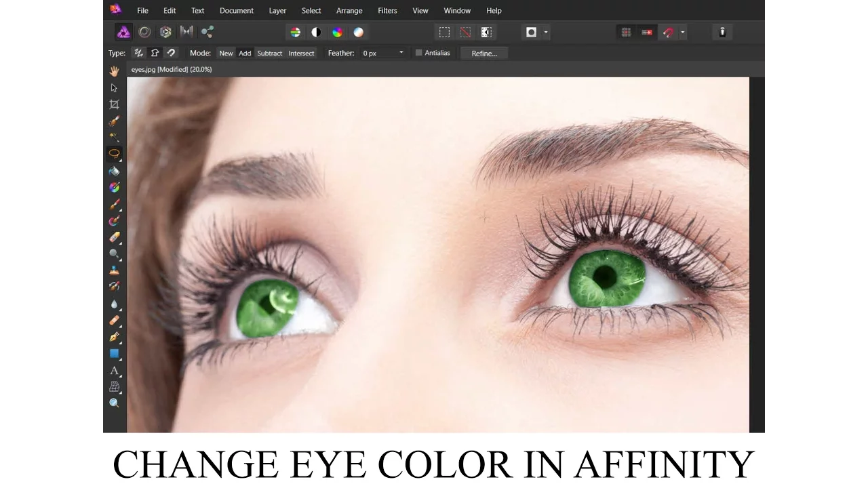Switch to the Tone Mapping Persona
868x488 pixels.
coord(186,32)
